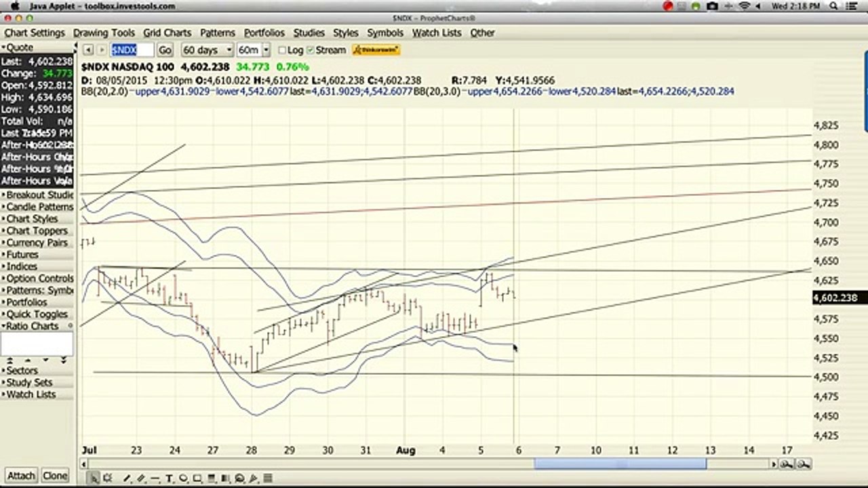Expand the Candle Patterns section
Viewport: 868px width, 488px height.
point(37,207)
